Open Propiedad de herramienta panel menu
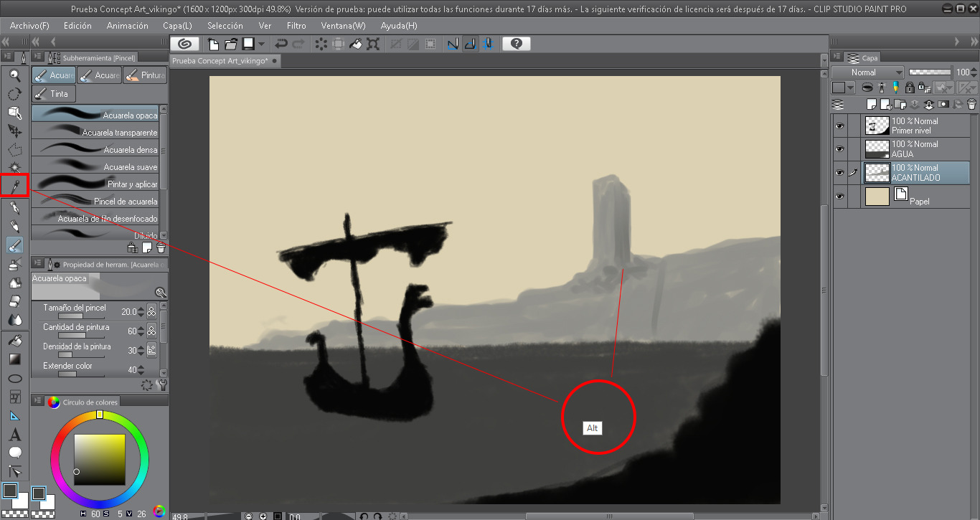 click(37, 263)
